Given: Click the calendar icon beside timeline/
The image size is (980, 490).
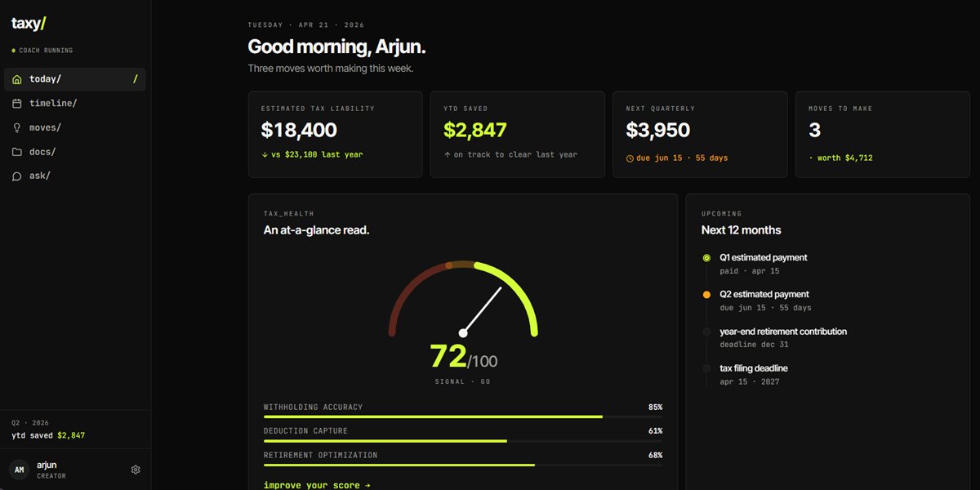Looking at the screenshot, I should [17, 104].
